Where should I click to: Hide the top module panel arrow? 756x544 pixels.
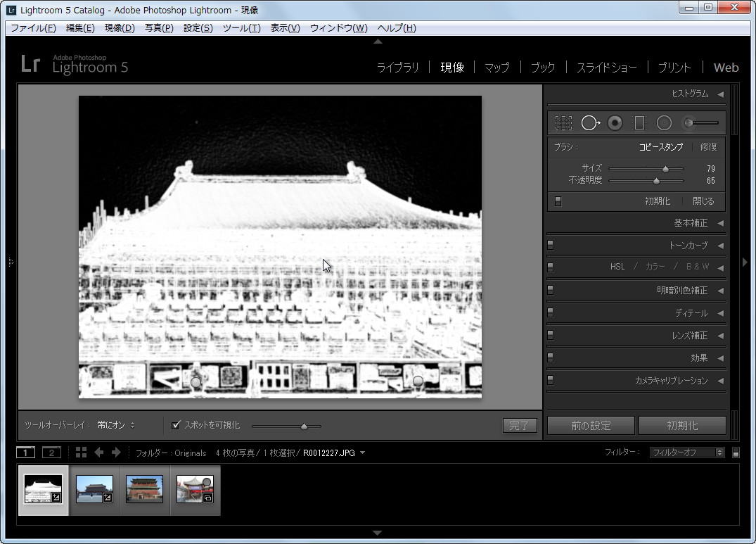tap(378, 42)
